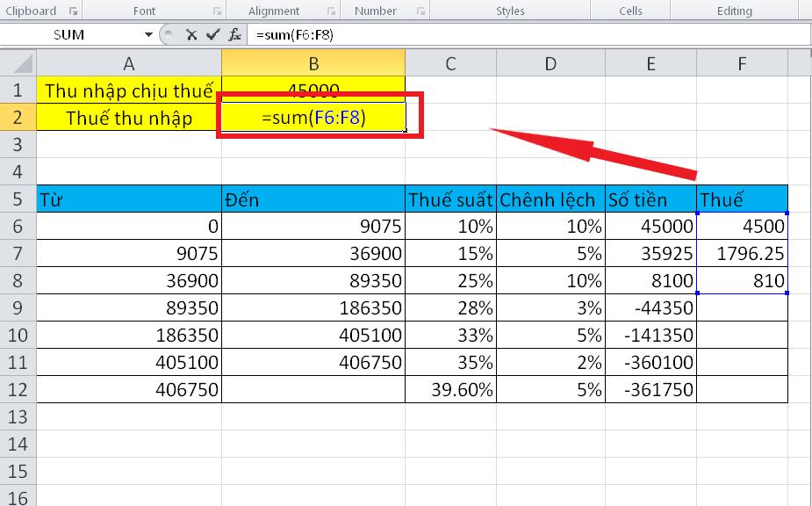Click the Styles group label
Viewport: 812px width, 506px height.
tap(509, 11)
